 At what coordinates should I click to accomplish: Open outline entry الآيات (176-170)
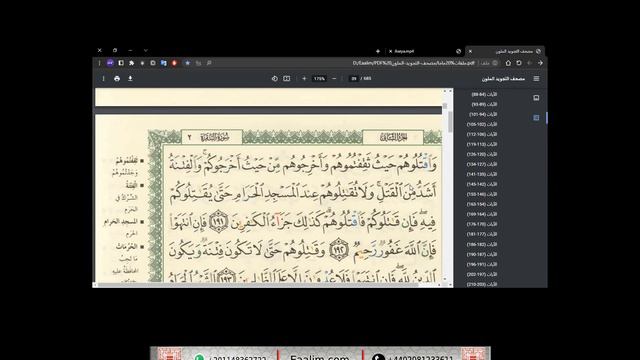[x=482, y=224]
